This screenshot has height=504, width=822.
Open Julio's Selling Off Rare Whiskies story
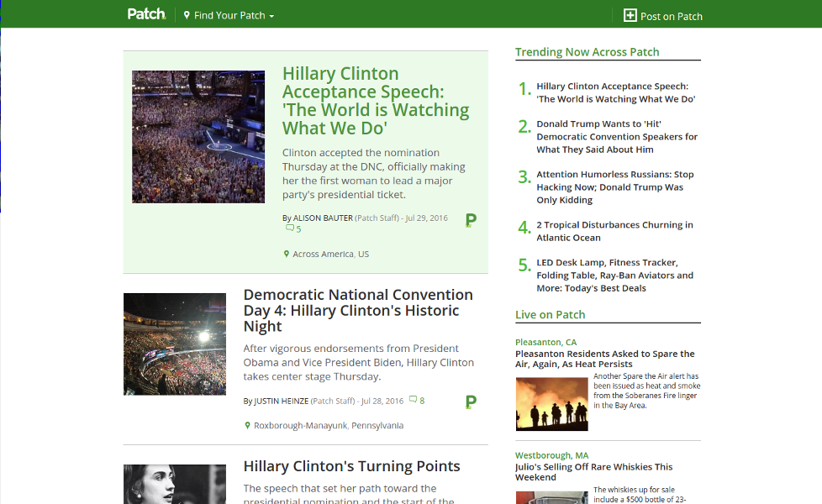click(x=593, y=471)
